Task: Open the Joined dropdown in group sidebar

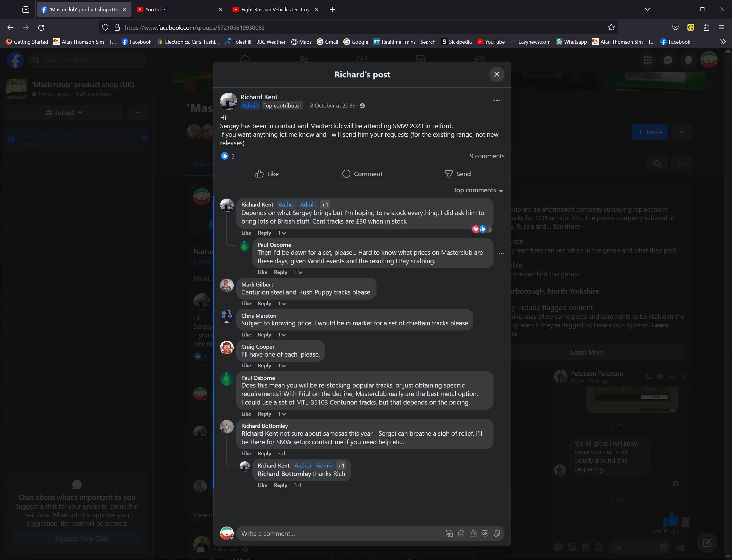Action: tap(64, 113)
